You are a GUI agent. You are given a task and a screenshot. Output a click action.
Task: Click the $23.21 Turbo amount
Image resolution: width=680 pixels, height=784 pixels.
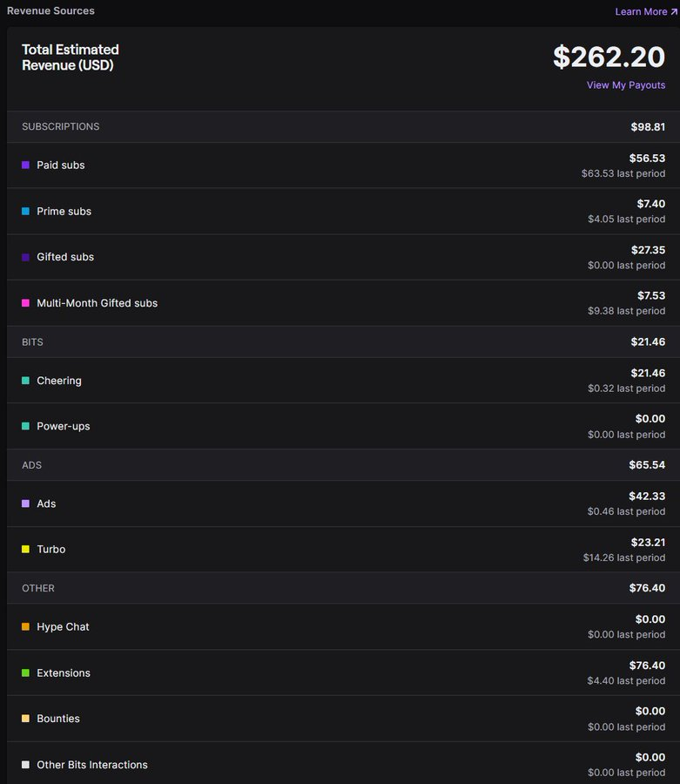click(648, 543)
